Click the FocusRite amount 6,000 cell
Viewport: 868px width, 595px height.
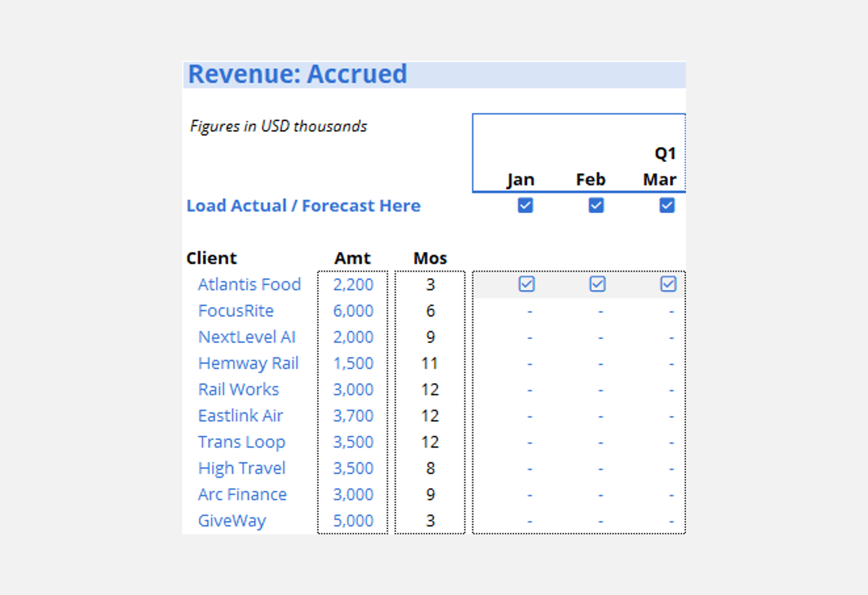point(353,311)
